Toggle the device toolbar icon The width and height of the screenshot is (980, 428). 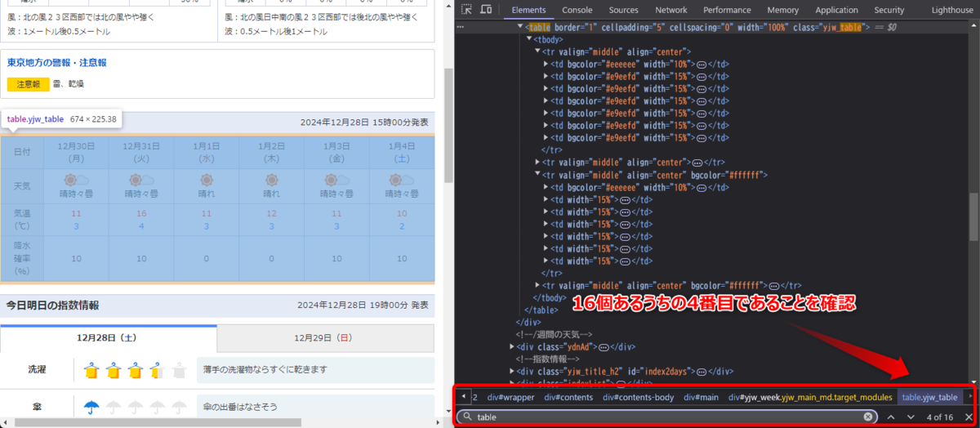pyautogui.click(x=486, y=10)
